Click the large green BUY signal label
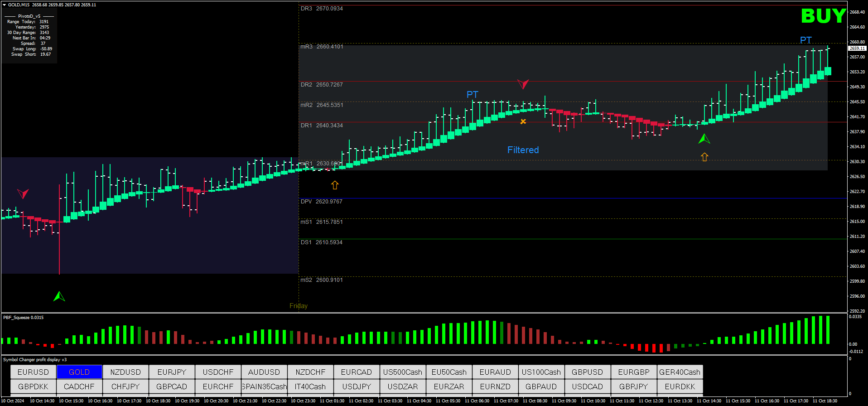 pos(823,16)
